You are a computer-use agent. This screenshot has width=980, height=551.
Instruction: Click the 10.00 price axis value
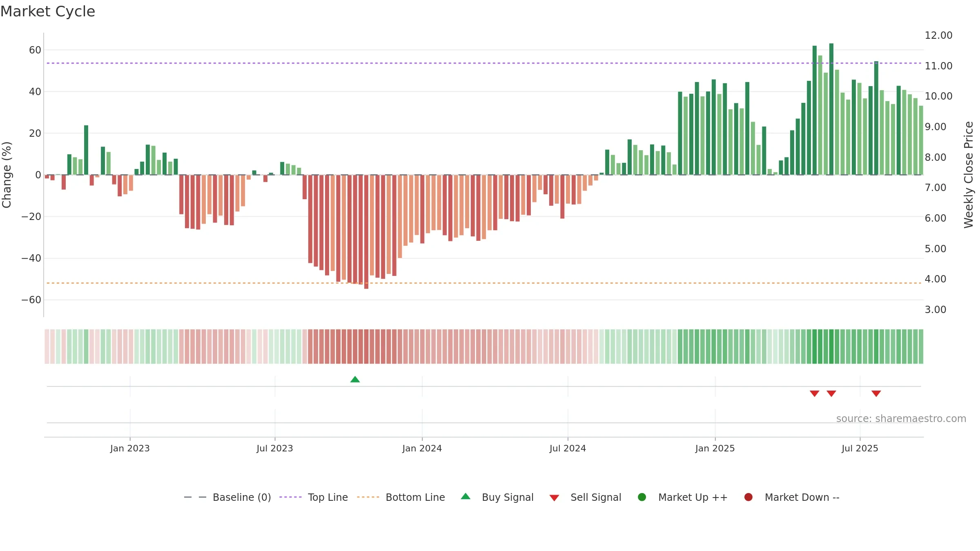click(x=938, y=96)
